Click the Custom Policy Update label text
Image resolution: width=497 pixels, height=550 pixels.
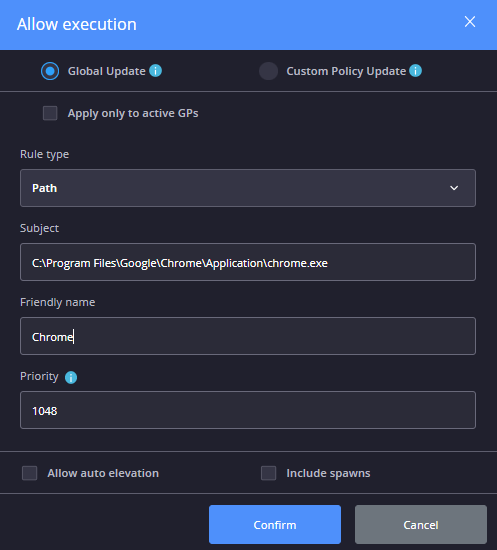(x=346, y=71)
